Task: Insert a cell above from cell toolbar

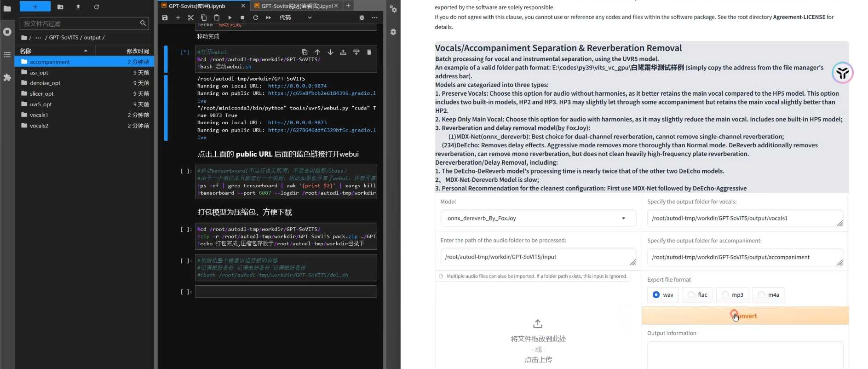Action: tap(343, 52)
